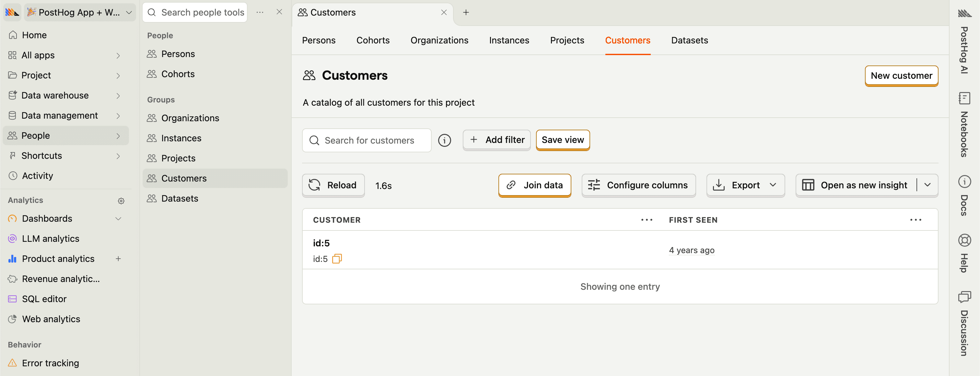Click the New customer button

coord(901,76)
